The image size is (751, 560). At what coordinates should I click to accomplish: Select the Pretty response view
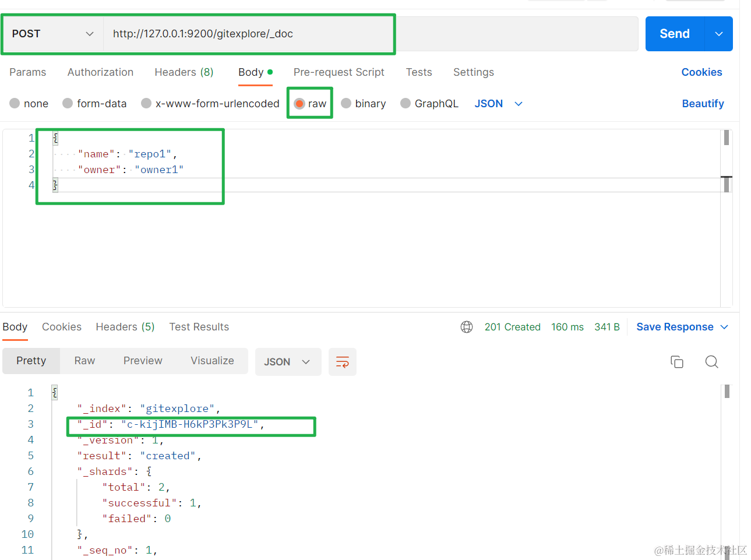click(31, 361)
